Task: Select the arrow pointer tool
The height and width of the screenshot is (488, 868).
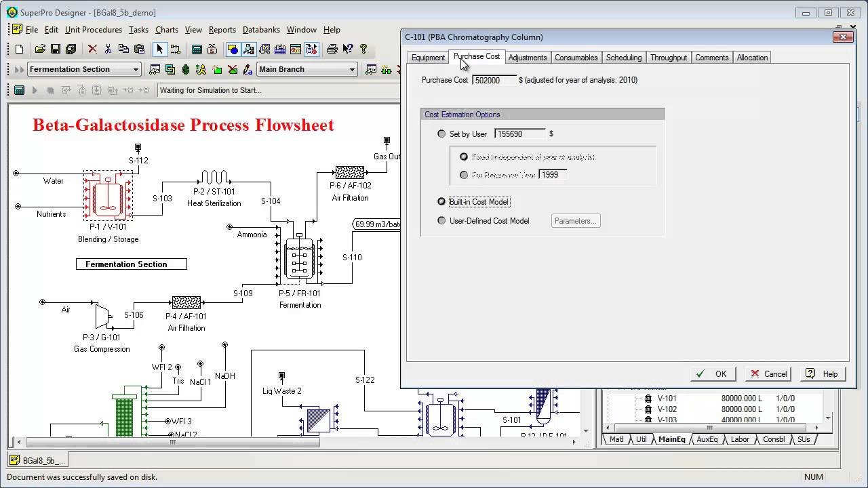Action: pos(159,49)
